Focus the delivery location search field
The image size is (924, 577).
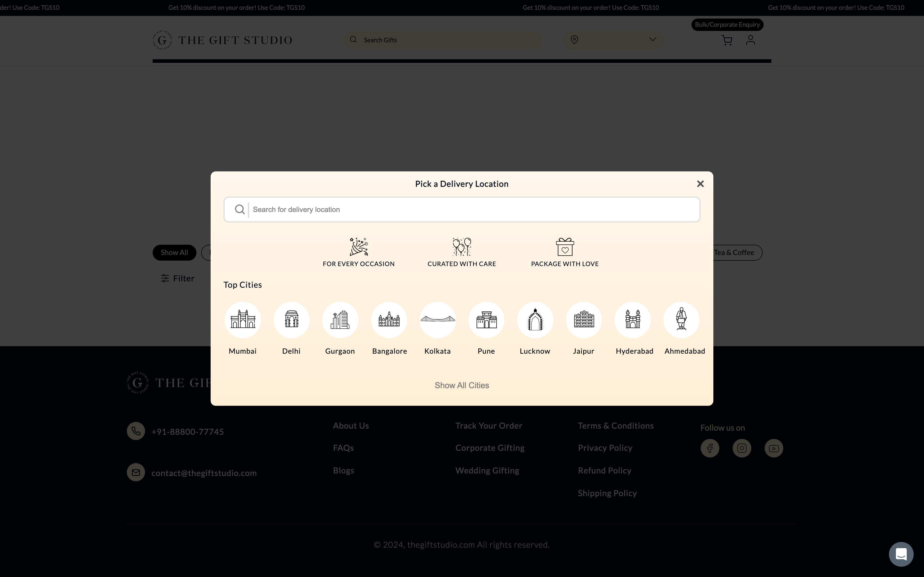click(x=473, y=209)
